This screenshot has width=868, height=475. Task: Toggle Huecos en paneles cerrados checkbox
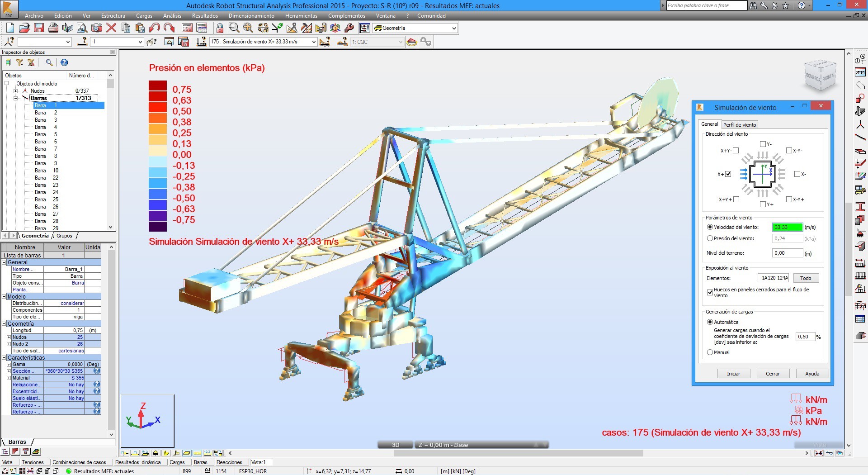[710, 292]
